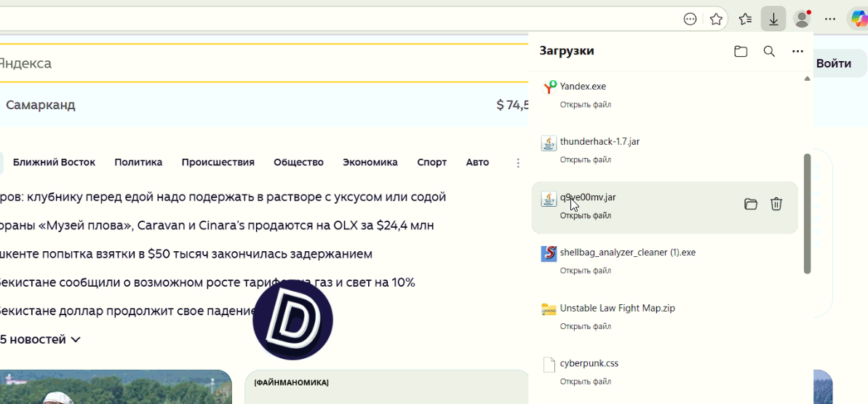Select the Экономика news tab

point(370,162)
